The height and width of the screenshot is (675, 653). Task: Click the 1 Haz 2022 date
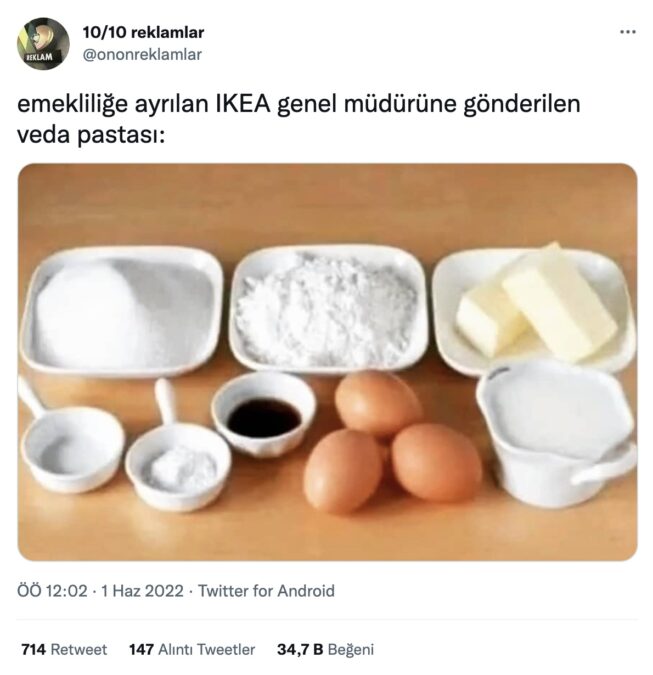(x=142, y=591)
